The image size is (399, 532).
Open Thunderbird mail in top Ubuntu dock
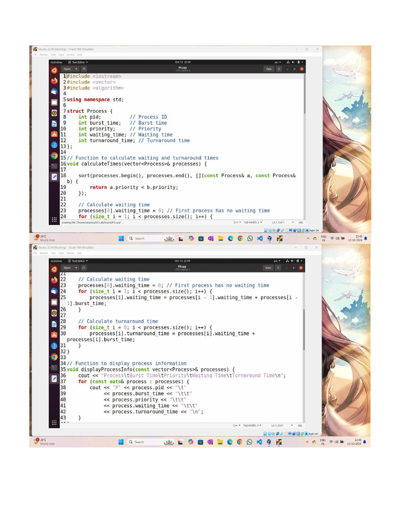point(54,91)
